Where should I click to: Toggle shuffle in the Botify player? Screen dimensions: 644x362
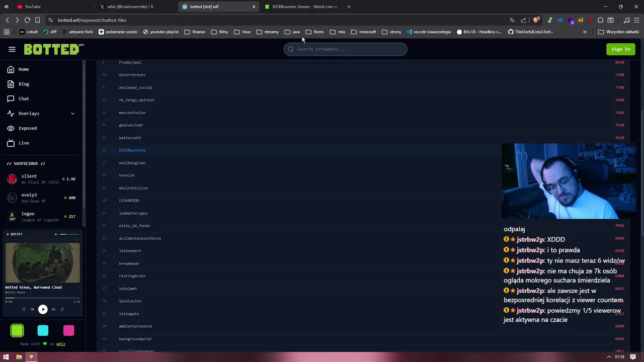24,310
